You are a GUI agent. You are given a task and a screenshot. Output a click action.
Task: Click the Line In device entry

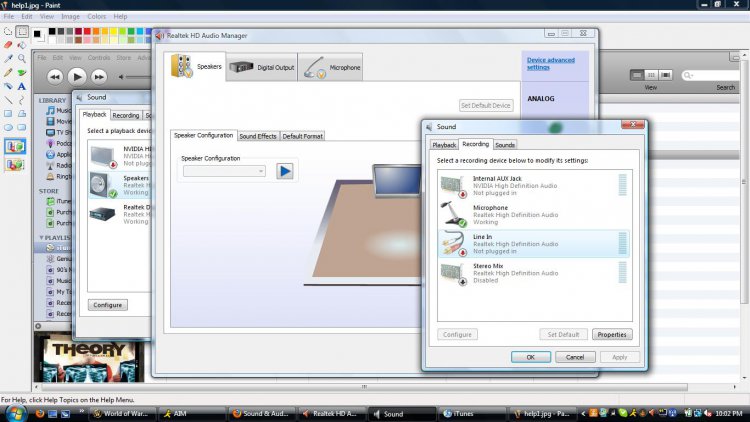(x=534, y=244)
